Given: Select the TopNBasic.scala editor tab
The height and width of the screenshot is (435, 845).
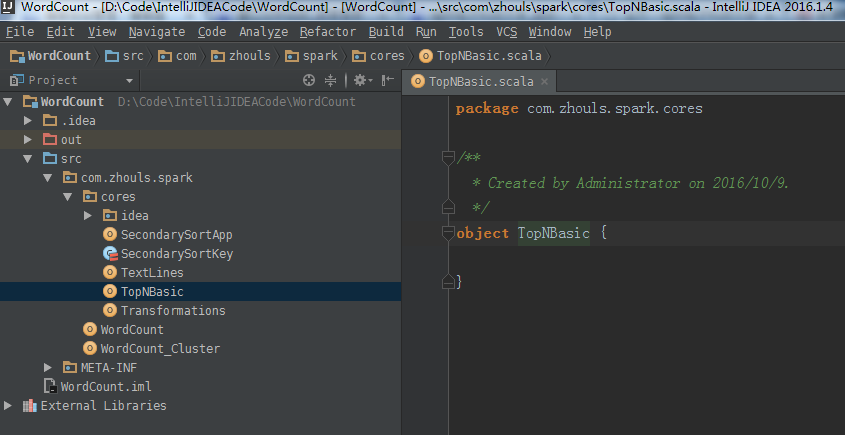Looking at the screenshot, I should 480,81.
